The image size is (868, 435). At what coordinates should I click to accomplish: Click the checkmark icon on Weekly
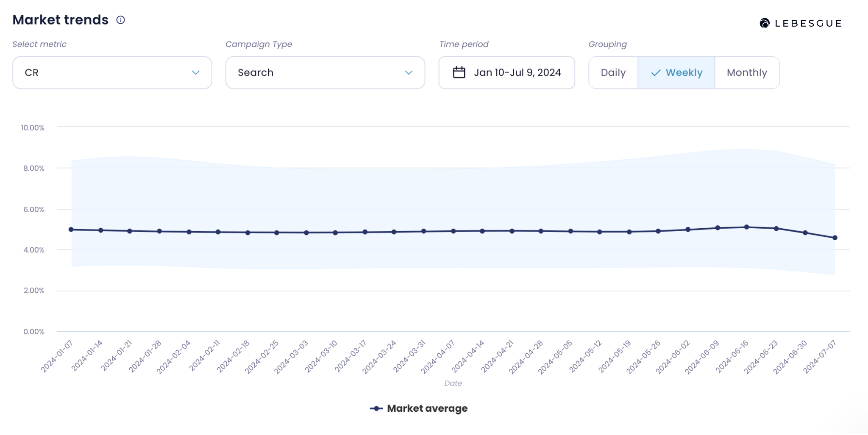click(x=656, y=73)
